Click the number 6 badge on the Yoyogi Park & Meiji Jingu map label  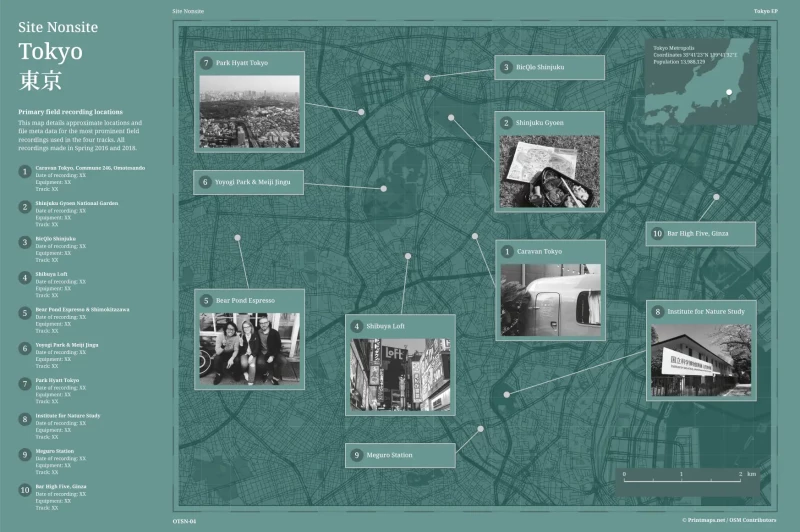coord(205,182)
